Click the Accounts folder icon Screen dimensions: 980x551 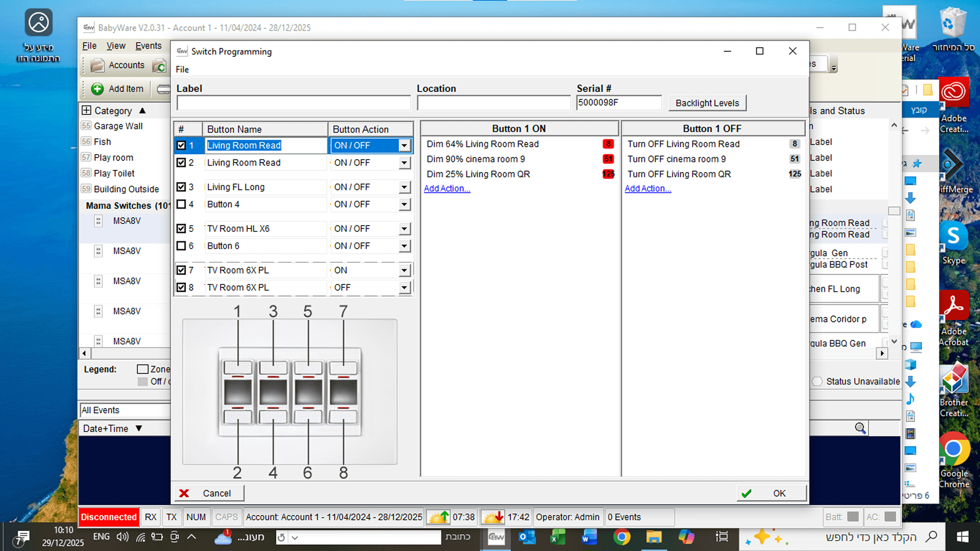click(97, 65)
